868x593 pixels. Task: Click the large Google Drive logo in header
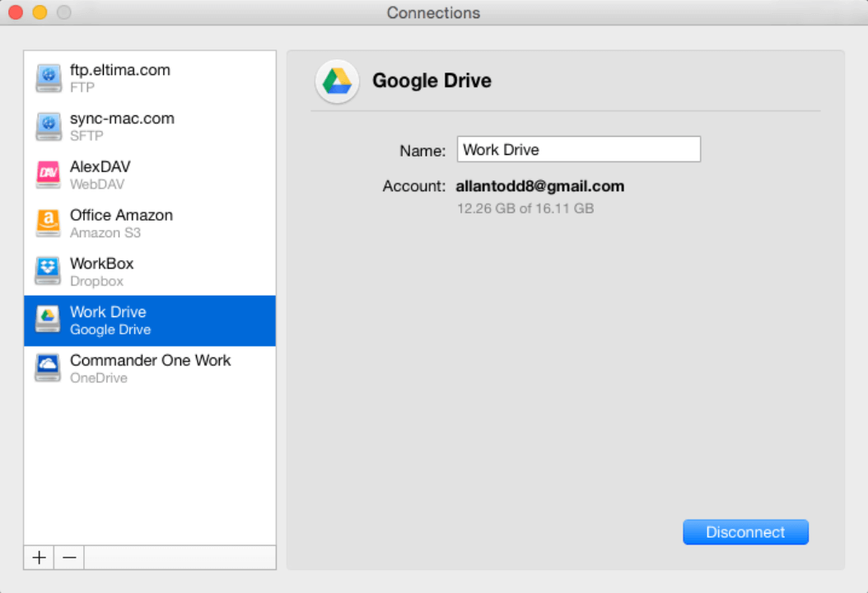tap(337, 82)
